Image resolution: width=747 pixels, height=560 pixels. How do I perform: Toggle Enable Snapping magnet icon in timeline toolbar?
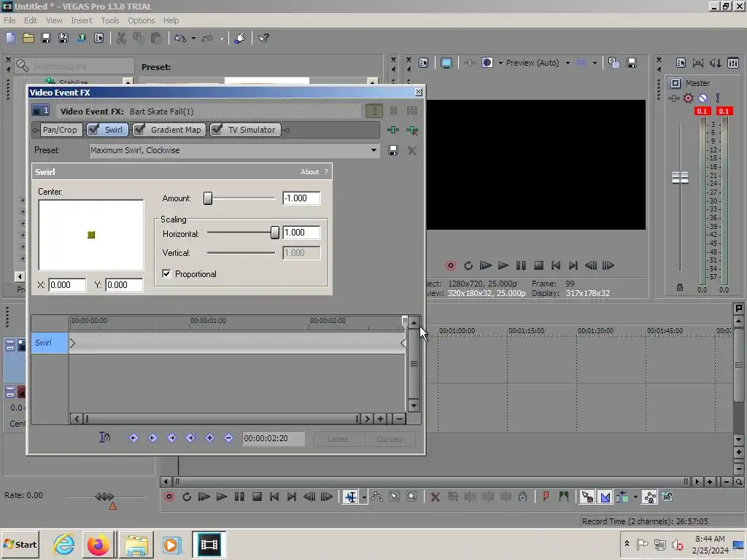pos(587,497)
